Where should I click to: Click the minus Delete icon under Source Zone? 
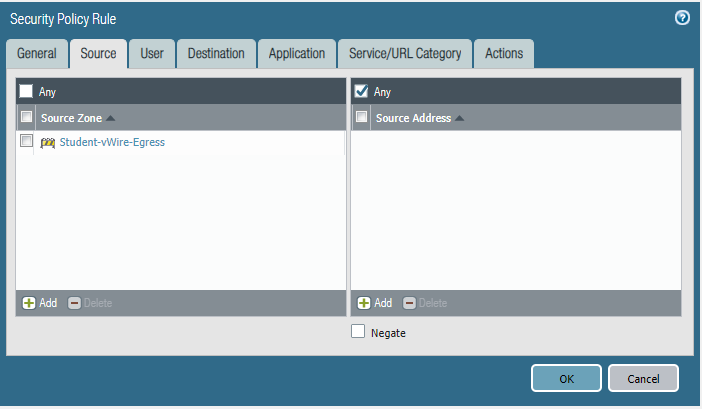(x=74, y=303)
